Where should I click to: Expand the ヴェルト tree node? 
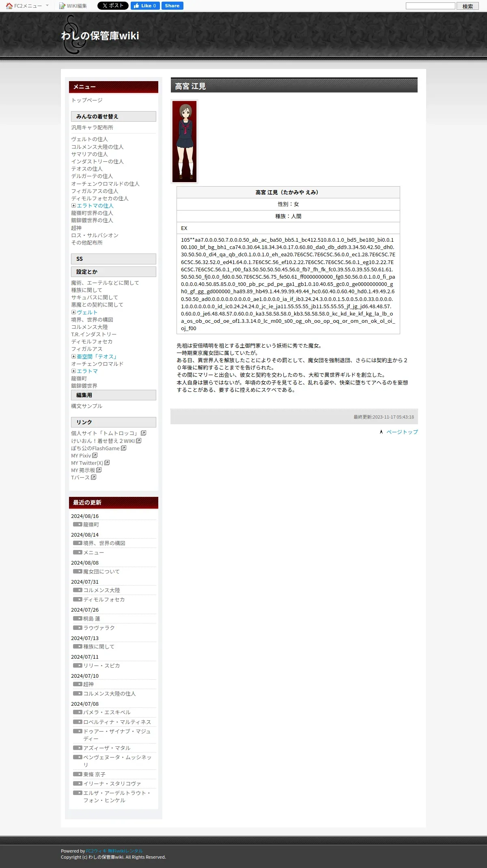click(x=73, y=312)
